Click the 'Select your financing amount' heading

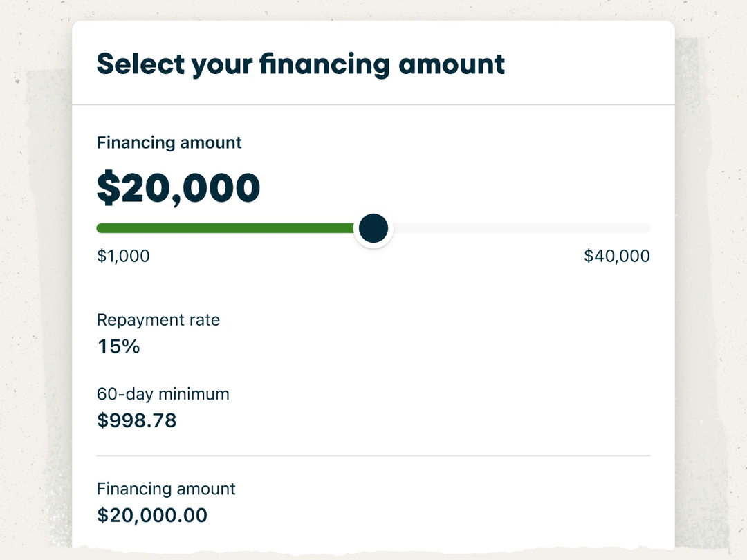click(x=301, y=64)
